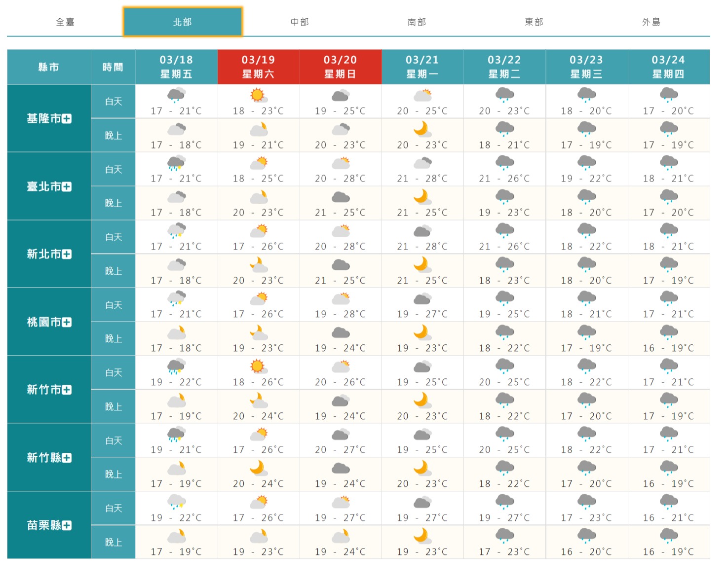Click thunder shower icon for 苗栗縣 03/18 daytime

(176, 502)
